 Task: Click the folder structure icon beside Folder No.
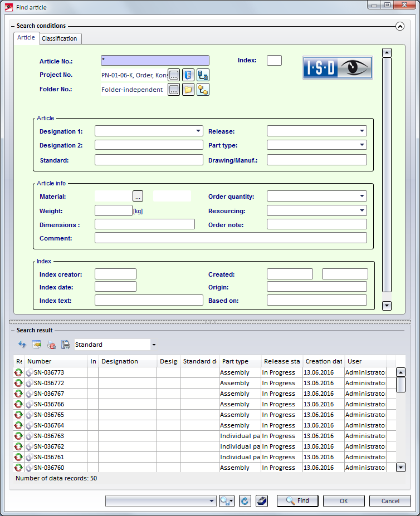pos(203,90)
